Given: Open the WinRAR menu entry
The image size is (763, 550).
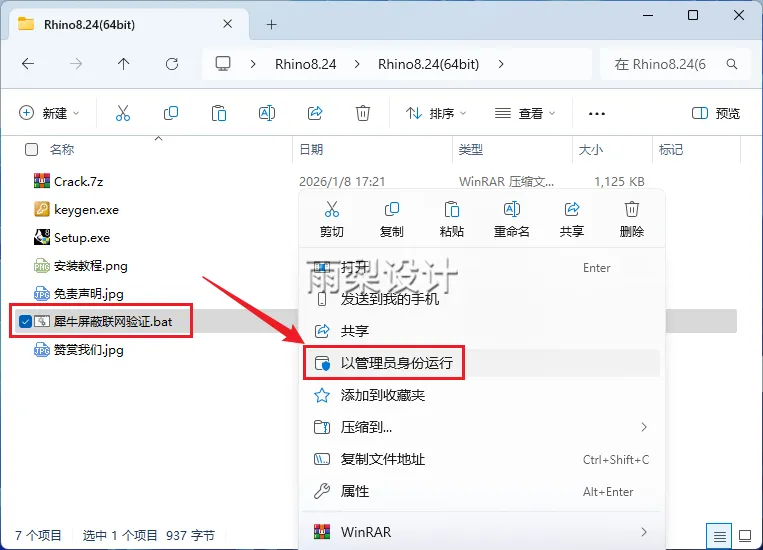Looking at the screenshot, I should tap(481, 532).
